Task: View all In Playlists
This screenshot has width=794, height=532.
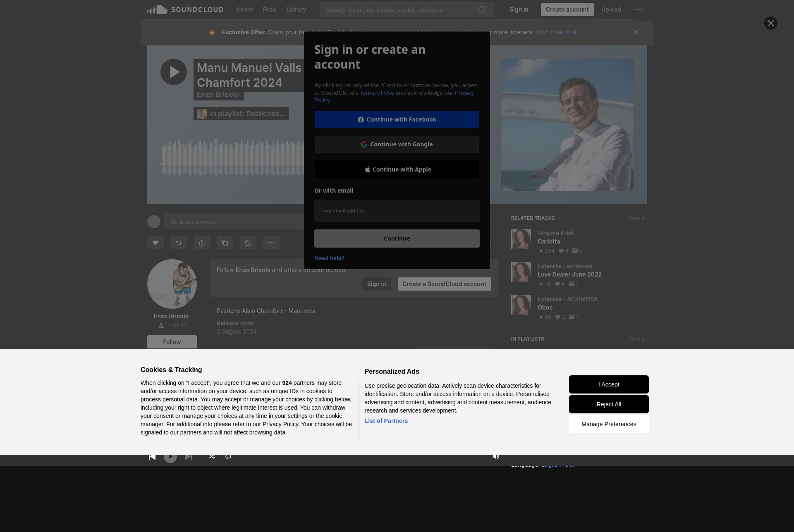Action: 638,339
